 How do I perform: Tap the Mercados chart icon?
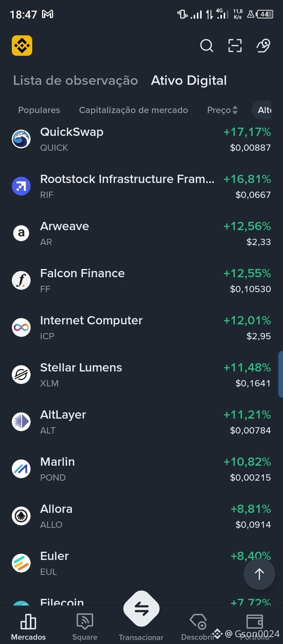coord(28,622)
